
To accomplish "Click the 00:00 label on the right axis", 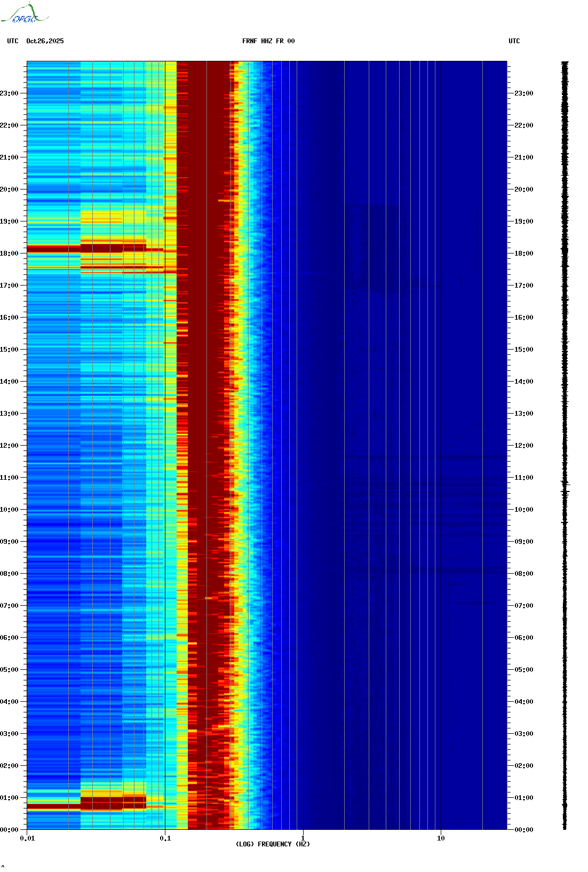I will pos(523,830).
